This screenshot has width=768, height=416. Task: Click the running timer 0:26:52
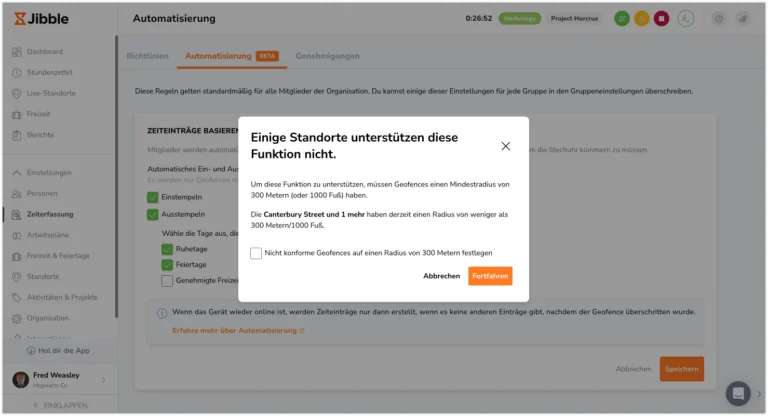point(479,19)
